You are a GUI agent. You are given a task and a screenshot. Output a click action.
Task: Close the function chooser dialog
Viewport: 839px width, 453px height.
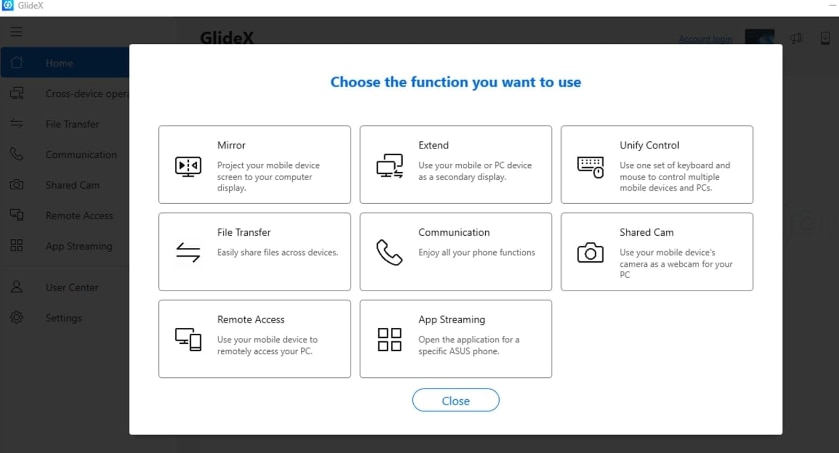point(455,400)
